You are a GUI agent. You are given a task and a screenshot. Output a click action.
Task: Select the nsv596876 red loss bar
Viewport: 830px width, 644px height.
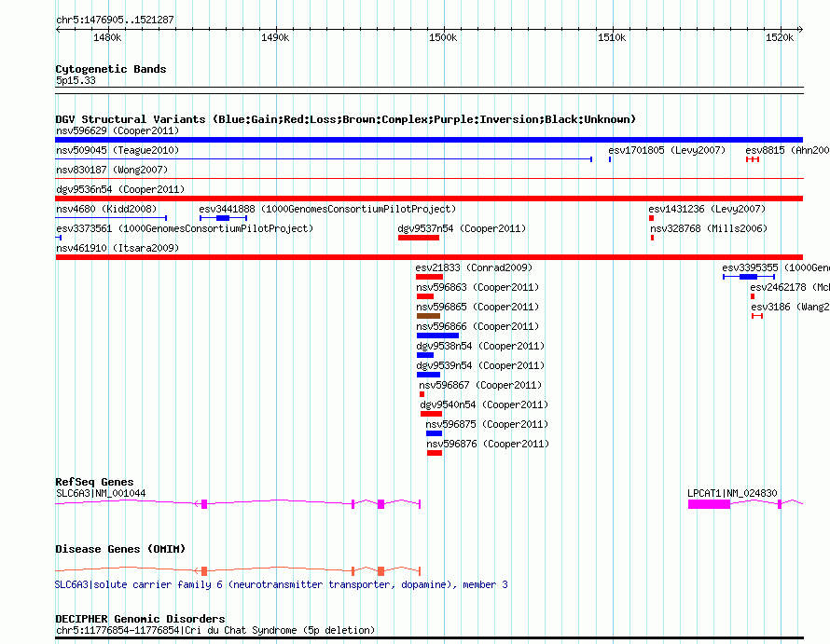click(x=434, y=453)
